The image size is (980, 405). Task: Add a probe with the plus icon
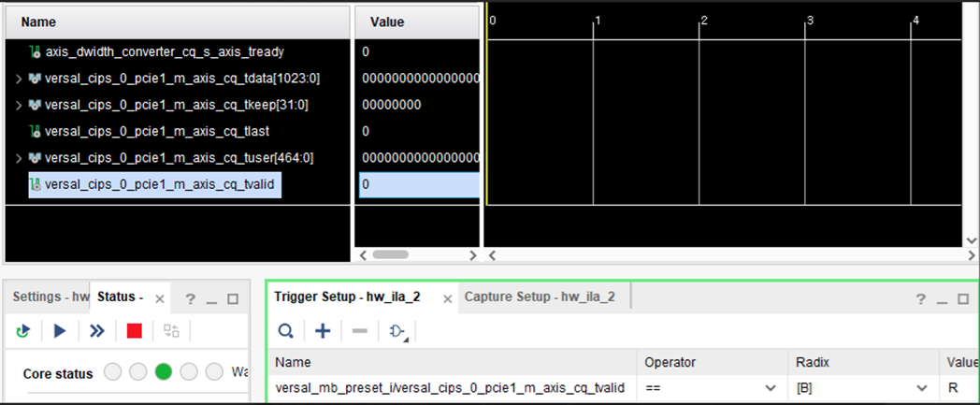click(323, 330)
